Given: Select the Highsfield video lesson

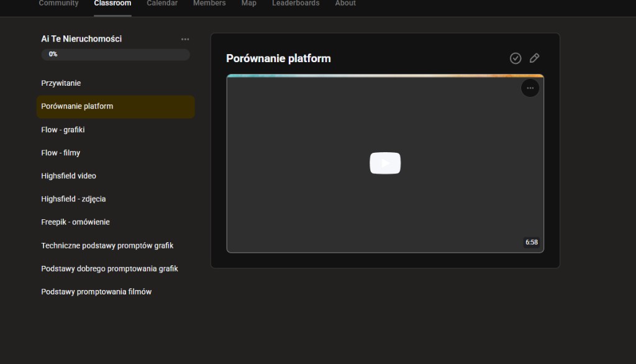Looking at the screenshot, I should [68, 176].
